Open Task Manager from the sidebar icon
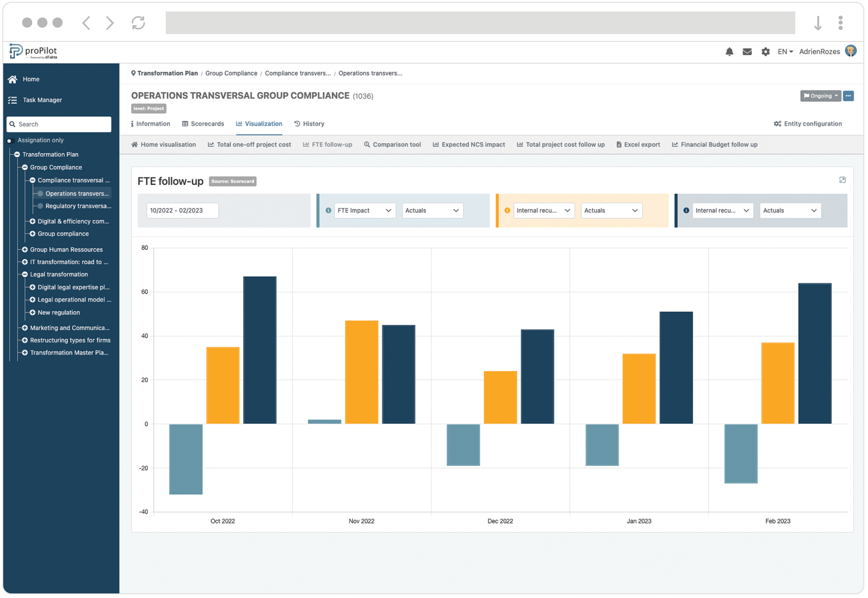The width and height of the screenshot is (868, 598). tap(12, 99)
